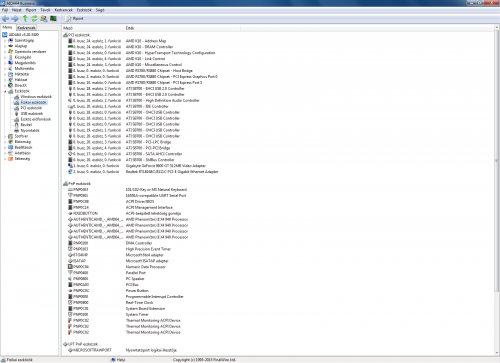500x363 pixels.
Task: Click the DirectX icon in tree
Action: (10, 85)
